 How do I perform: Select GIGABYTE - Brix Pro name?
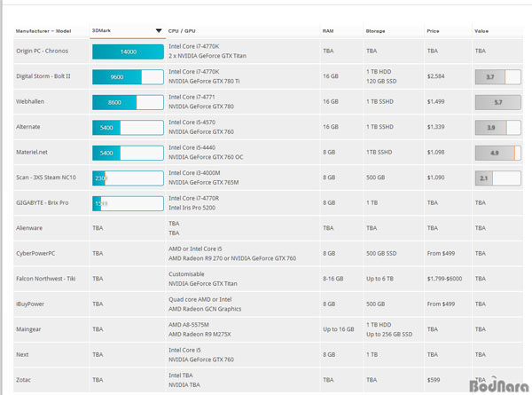[42, 202]
